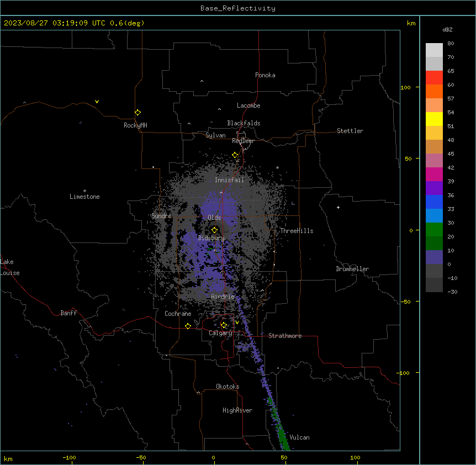Screen dimensions: 476x465
Task: Click the blue 36 dBZ legend swatch
Action: [434, 202]
